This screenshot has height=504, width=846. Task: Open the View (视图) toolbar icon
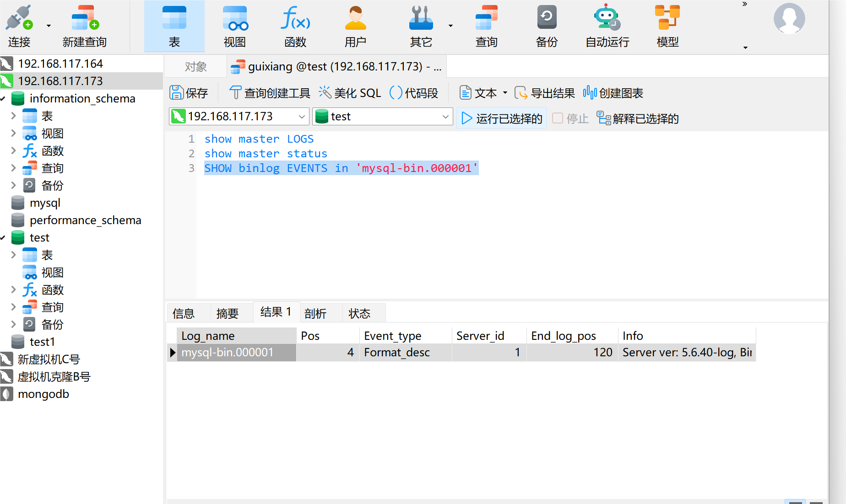pos(235,26)
